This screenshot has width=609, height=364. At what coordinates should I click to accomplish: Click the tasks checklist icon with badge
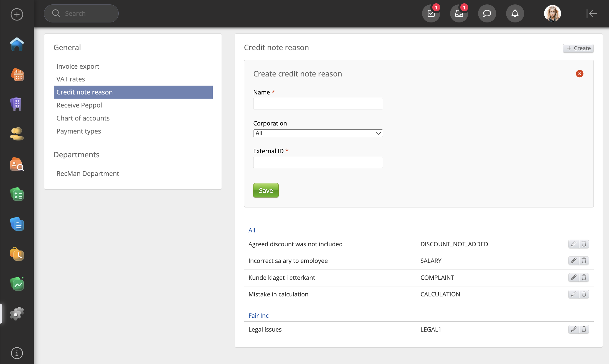431,13
